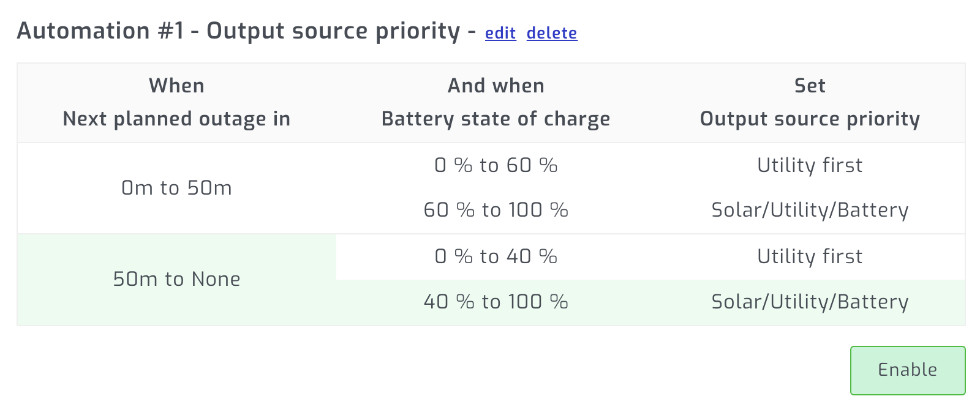Select the '0 % to 60 %' charge range
This screenshot has height=407, width=980.
(x=496, y=165)
